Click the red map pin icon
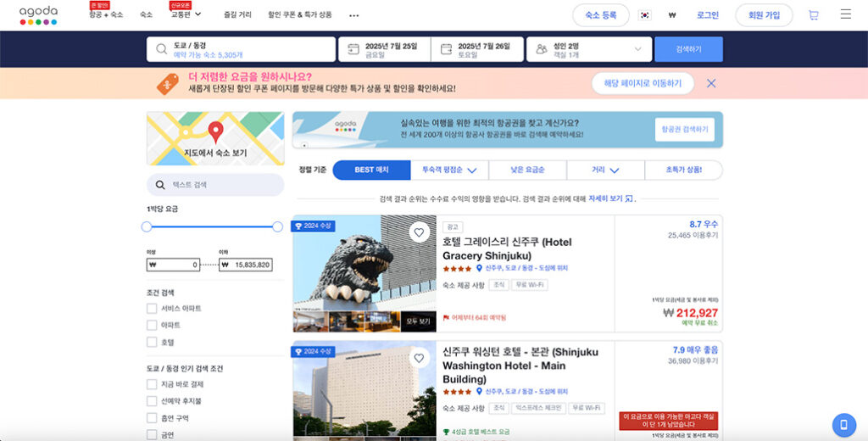 pyautogui.click(x=215, y=131)
